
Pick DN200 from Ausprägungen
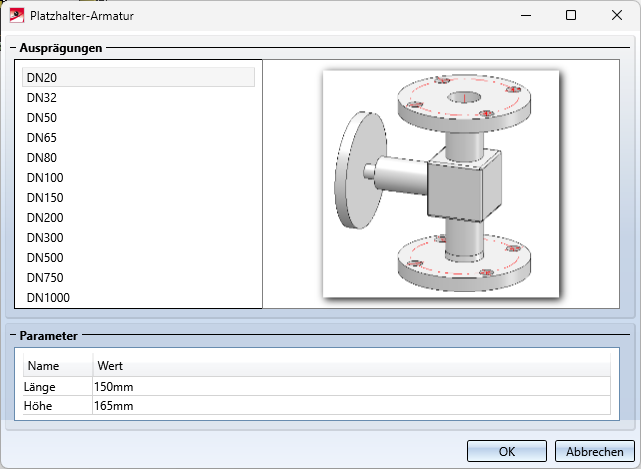pyautogui.click(x=138, y=218)
